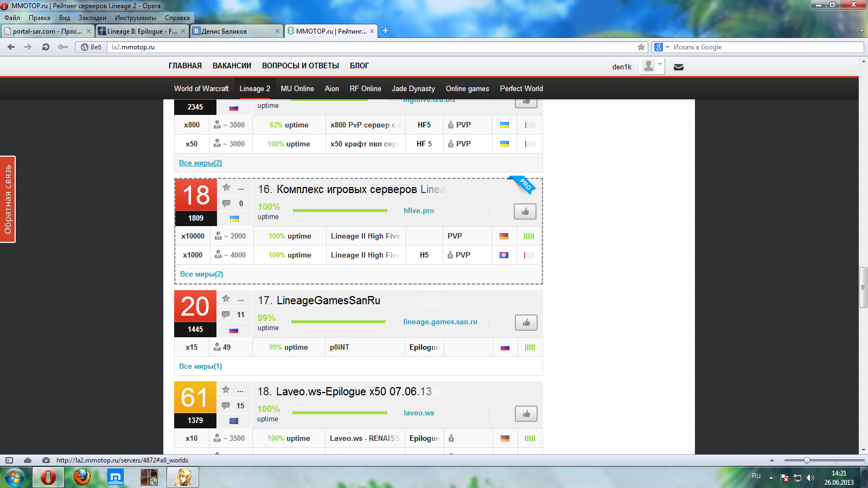Go back with the browser back arrow
Screen dimensions: 868x488
pos(11,47)
